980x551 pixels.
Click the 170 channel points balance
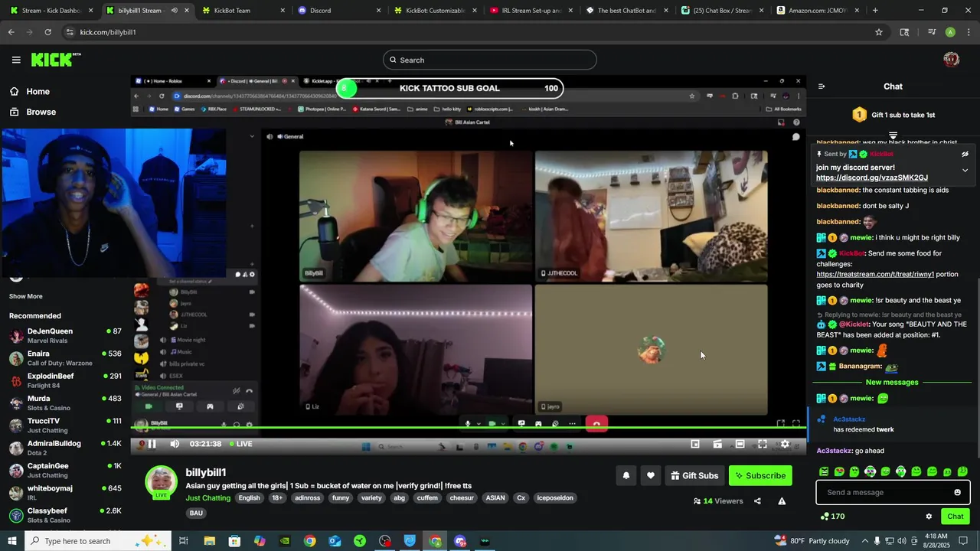(x=832, y=517)
